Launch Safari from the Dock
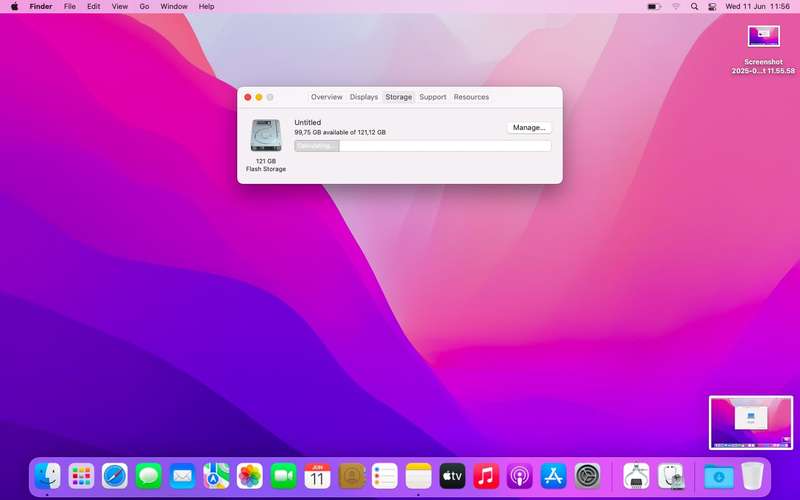 (x=115, y=476)
